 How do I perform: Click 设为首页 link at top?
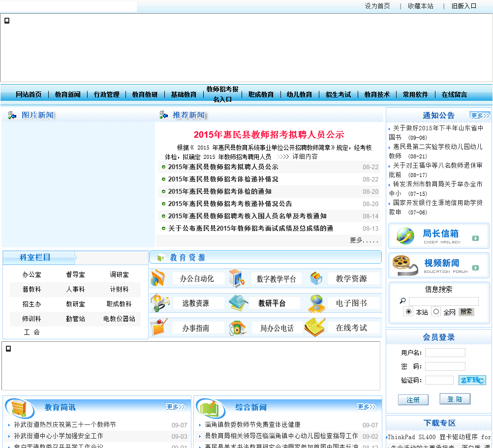click(377, 6)
